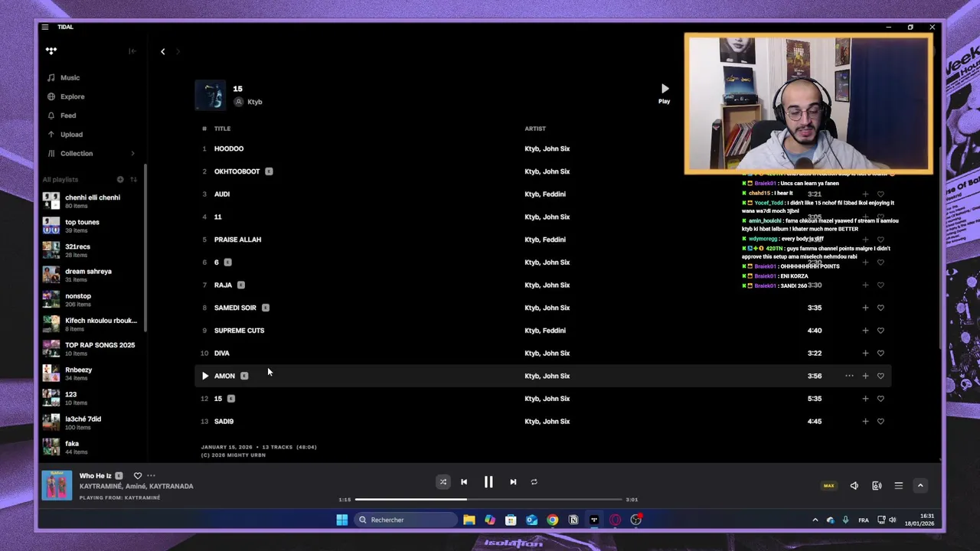
Task: Open the John Six artist on the RAJA row
Action: (x=557, y=285)
